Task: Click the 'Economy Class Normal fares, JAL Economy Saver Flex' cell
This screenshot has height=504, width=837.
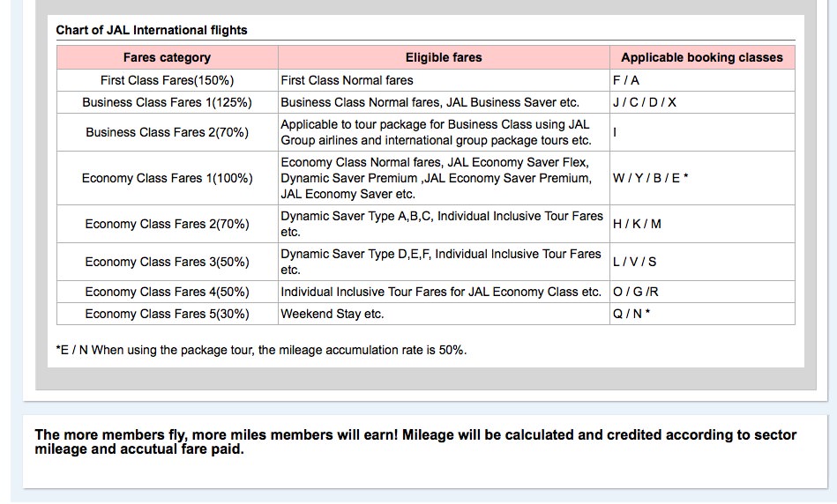Action: (444, 178)
